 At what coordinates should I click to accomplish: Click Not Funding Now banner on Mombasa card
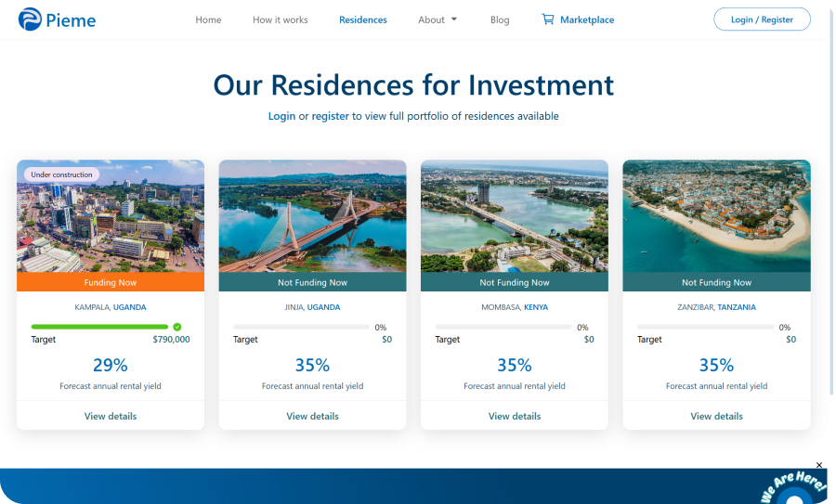click(515, 282)
